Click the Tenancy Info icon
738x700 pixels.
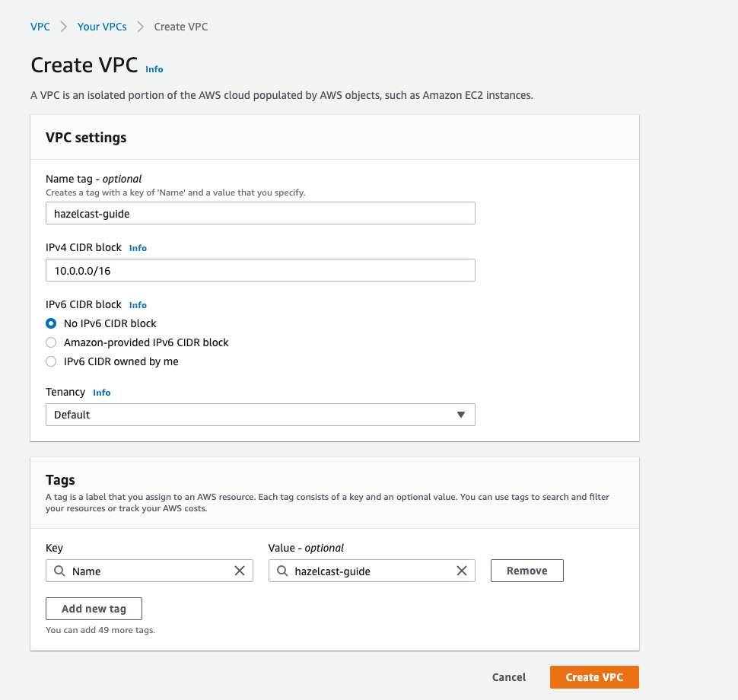(x=102, y=392)
